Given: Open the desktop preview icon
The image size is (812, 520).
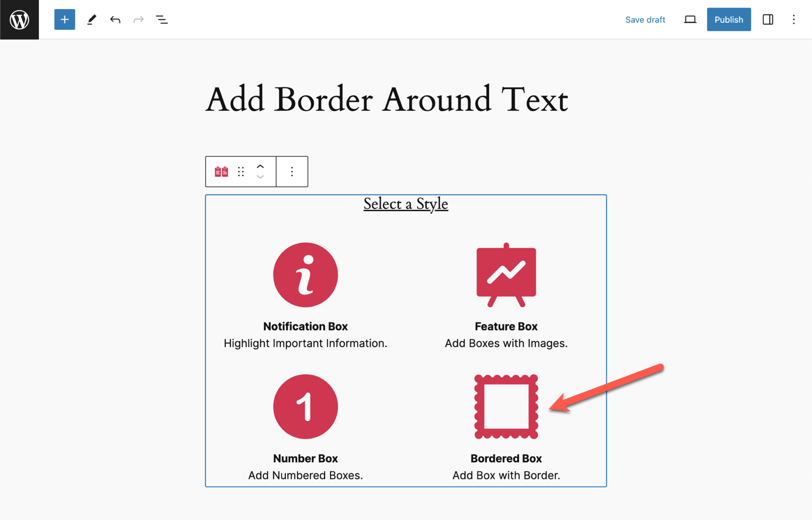Looking at the screenshot, I should point(690,19).
